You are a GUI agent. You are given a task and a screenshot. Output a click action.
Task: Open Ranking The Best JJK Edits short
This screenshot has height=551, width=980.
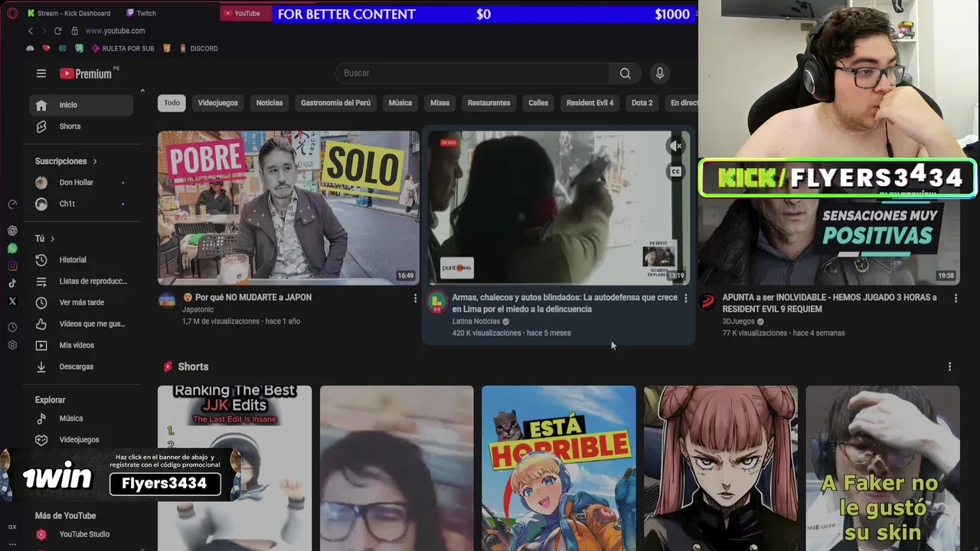tap(234, 468)
